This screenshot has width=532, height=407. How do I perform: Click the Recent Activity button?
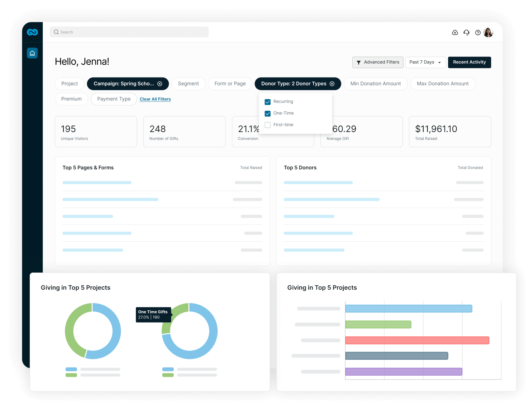[x=469, y=62]
